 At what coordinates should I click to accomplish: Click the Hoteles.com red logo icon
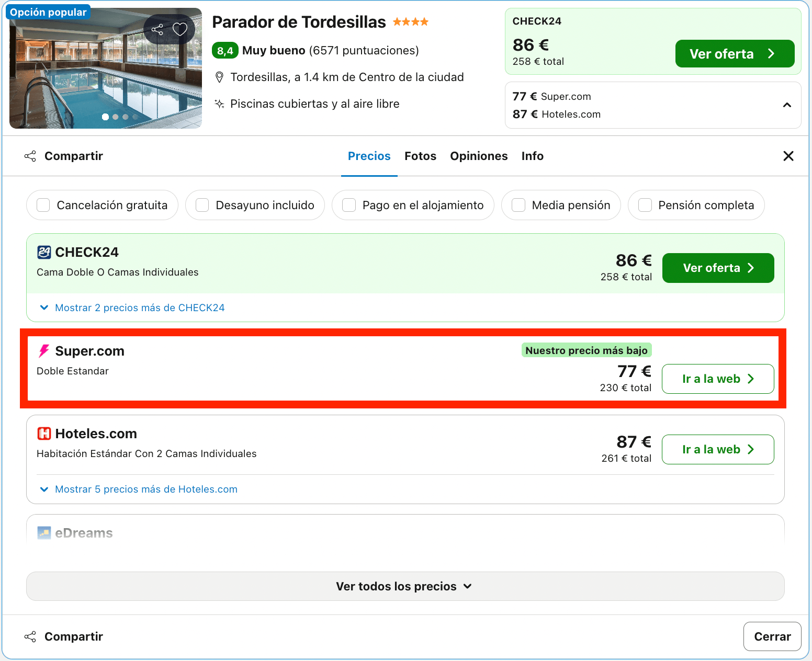click(44, 434)
